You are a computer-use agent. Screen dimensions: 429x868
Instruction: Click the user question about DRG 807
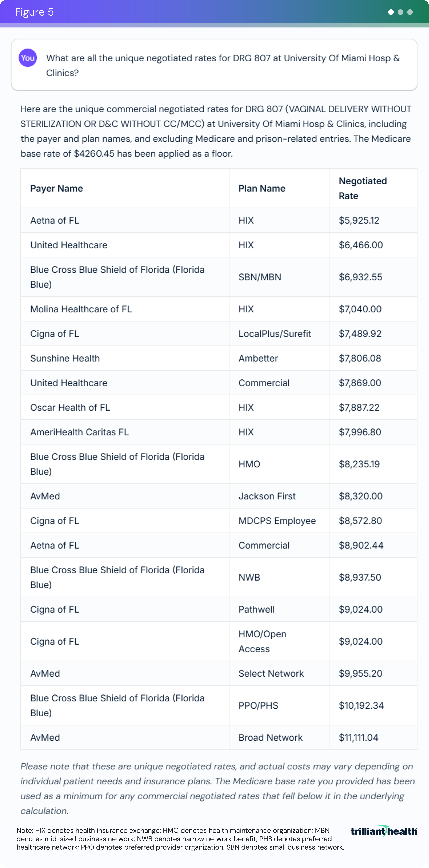click(223, 65)
